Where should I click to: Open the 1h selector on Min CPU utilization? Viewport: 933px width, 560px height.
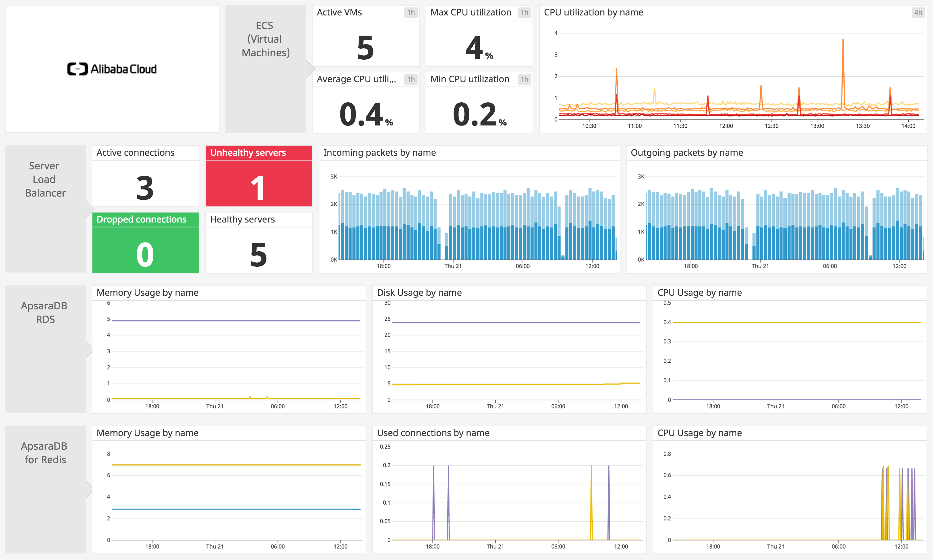coord(524,79)
